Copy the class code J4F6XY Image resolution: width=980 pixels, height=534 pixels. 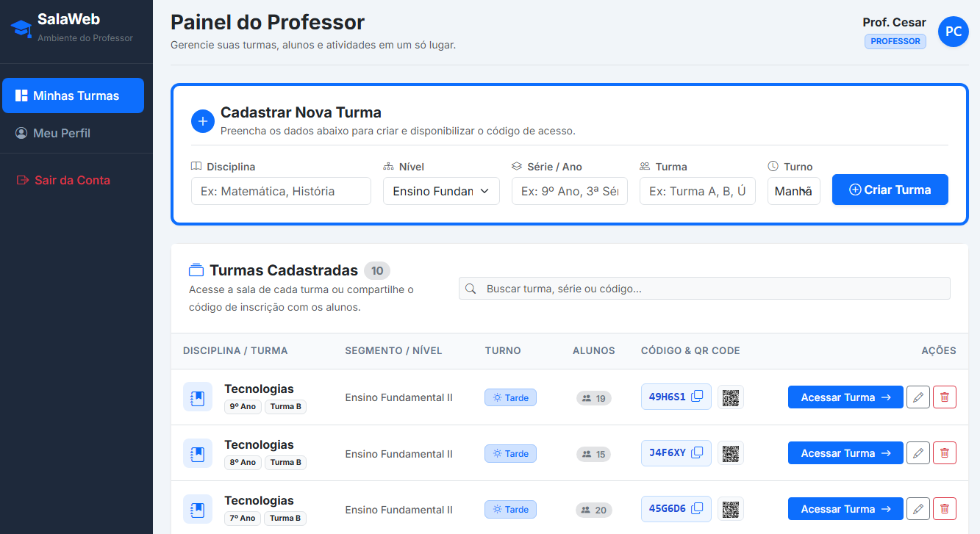click(697, 452)
